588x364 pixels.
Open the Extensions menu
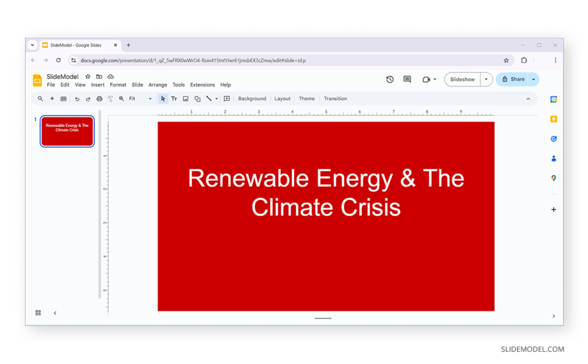203,85
